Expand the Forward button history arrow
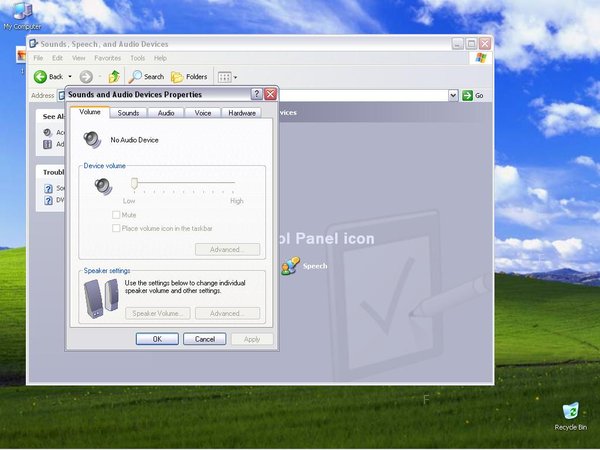This screenshot has height=450, width=600. point(99,77)
